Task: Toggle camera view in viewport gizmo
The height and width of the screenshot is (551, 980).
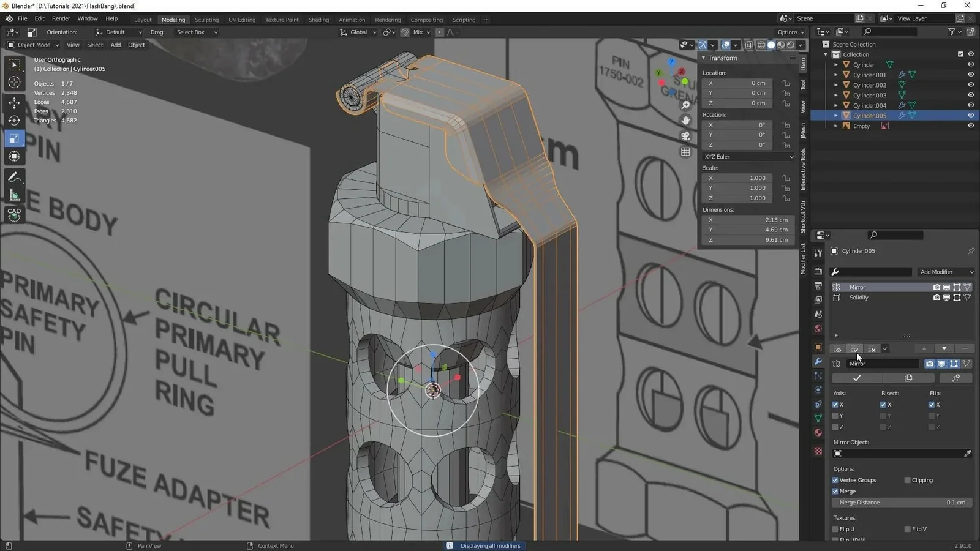Action: point(685,136)
